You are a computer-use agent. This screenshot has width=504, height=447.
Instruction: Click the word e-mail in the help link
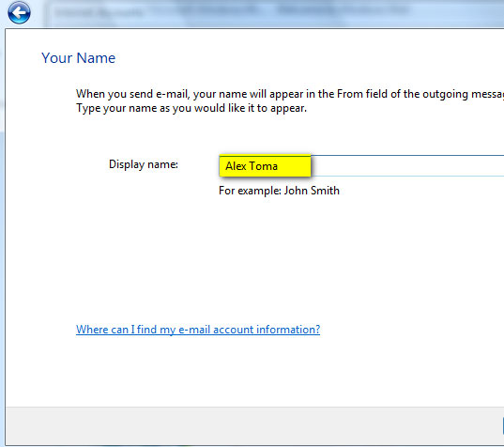point(194,330)
